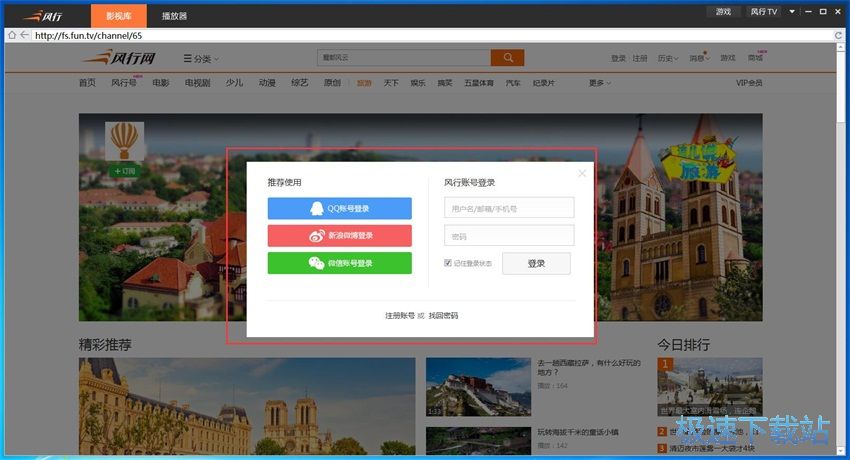Open 首页 in the navigation bar
This screenshot has height=460, width=850.
[x=87, y=83]
